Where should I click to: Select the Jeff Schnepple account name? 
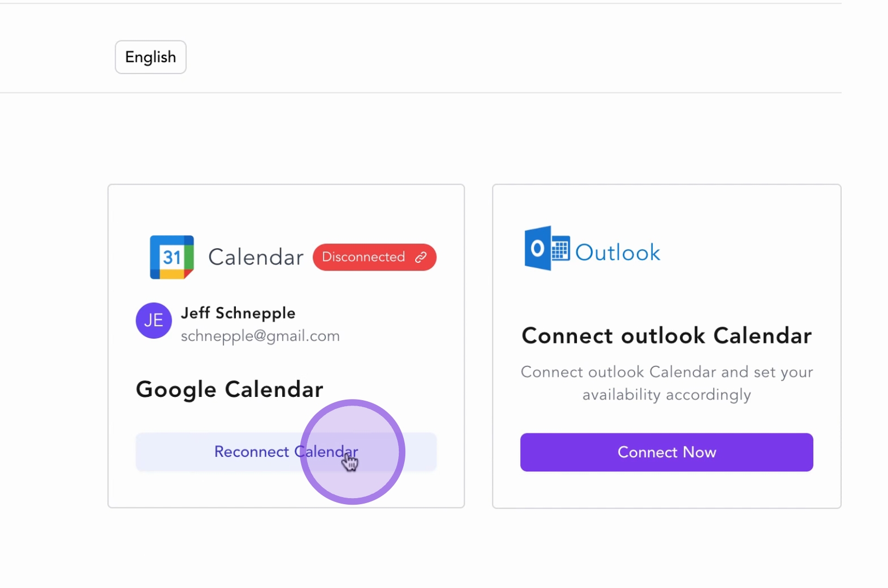tap(238, 313)
